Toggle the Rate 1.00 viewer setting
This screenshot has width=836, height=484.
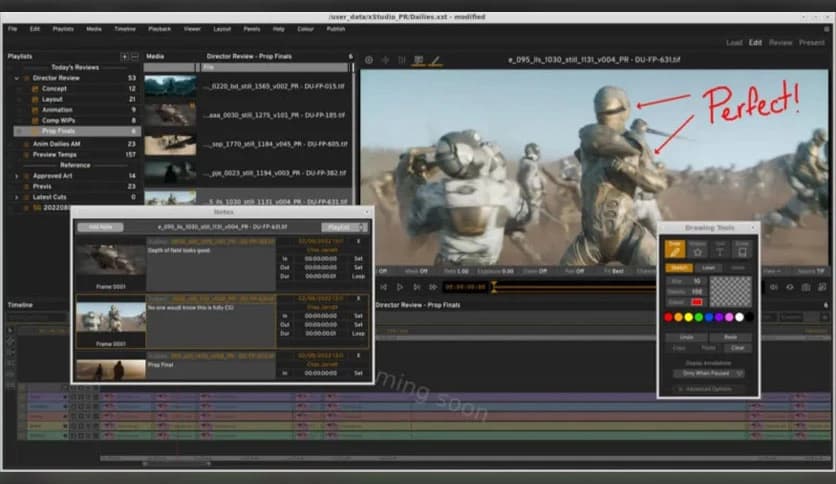(456, 271)
